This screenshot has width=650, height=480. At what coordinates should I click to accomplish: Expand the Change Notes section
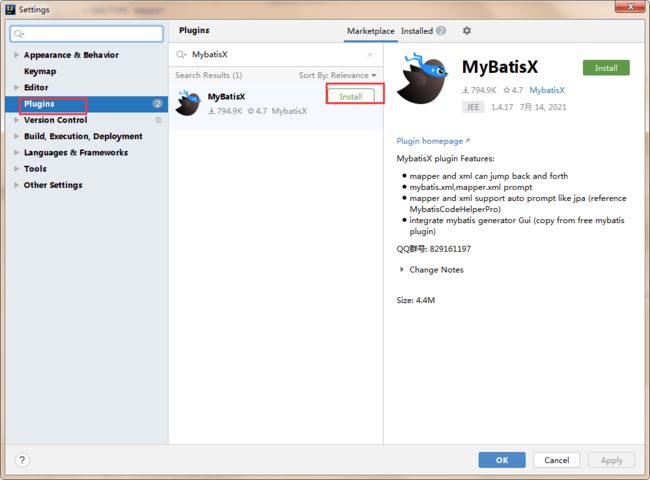pyautogui.click(x=401, y=269)
